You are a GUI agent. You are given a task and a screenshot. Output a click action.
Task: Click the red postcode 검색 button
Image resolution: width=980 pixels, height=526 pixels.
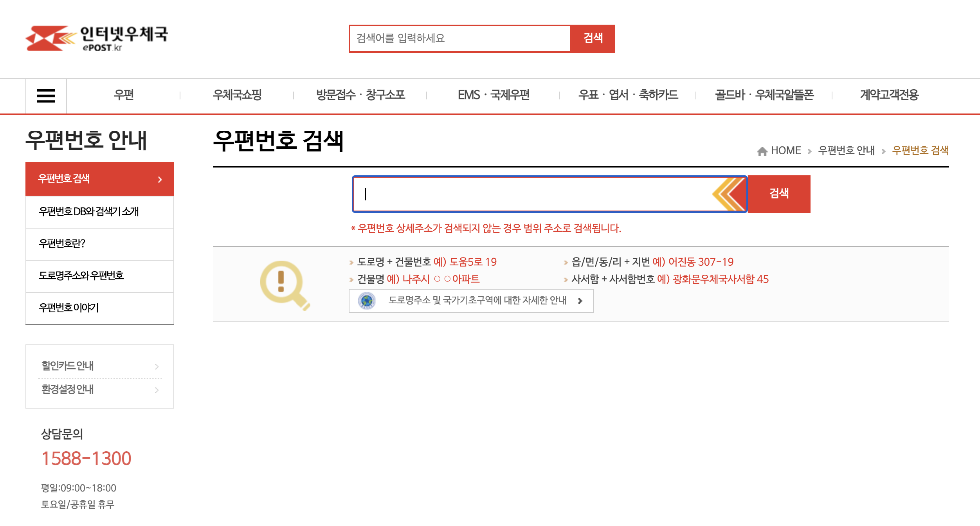779,194
